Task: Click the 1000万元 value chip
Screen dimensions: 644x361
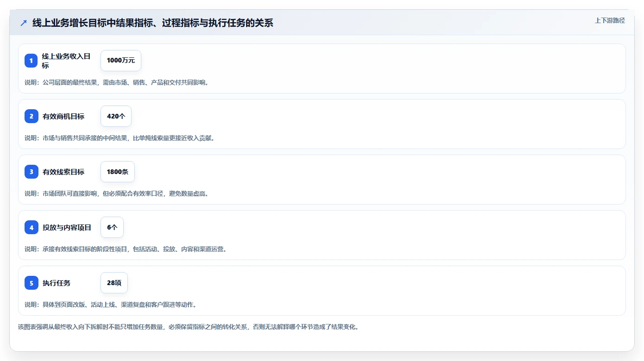Action: [x=121, y=61]
